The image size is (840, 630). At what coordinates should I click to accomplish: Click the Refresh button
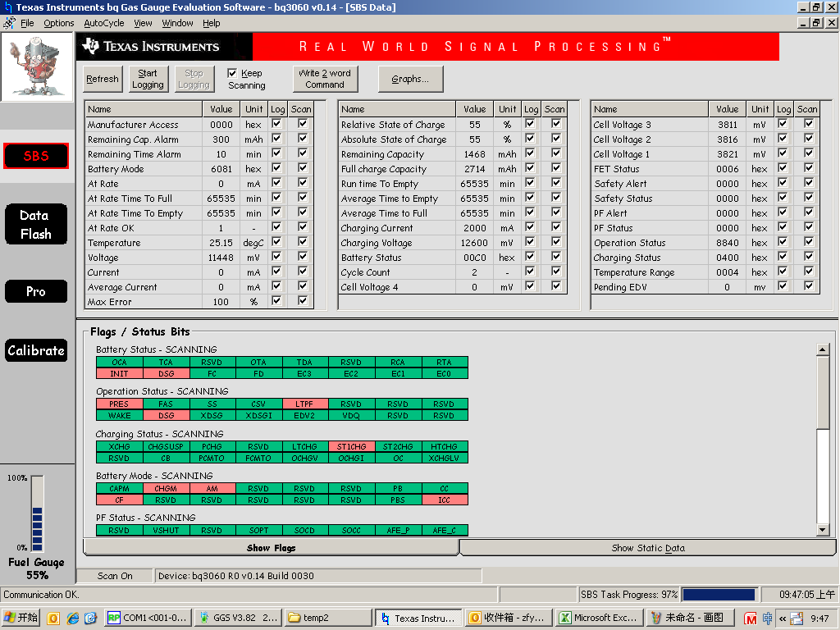point(103,79)
